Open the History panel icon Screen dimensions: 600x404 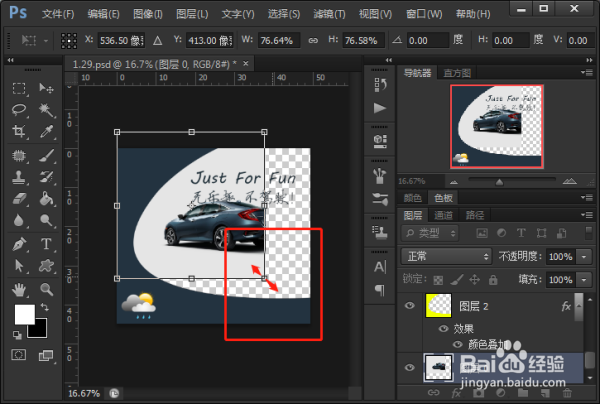tap(380, 85)
